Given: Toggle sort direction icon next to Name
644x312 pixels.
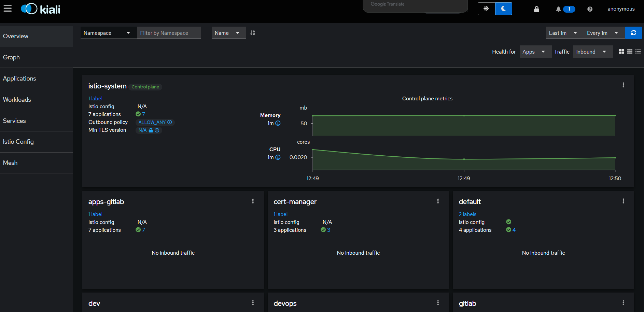Looking at the screenshot, I should pyautogui.click(x=253, y=33).
